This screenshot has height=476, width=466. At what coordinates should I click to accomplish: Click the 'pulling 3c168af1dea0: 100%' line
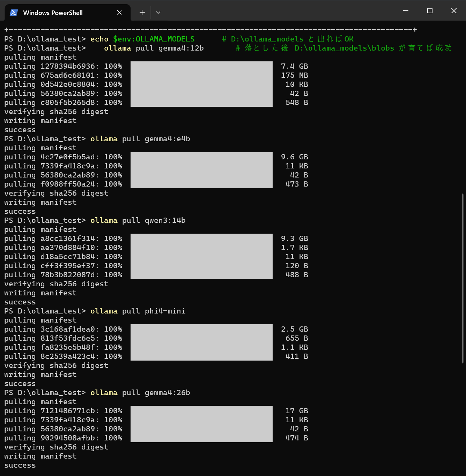click(x=63, y=329)
